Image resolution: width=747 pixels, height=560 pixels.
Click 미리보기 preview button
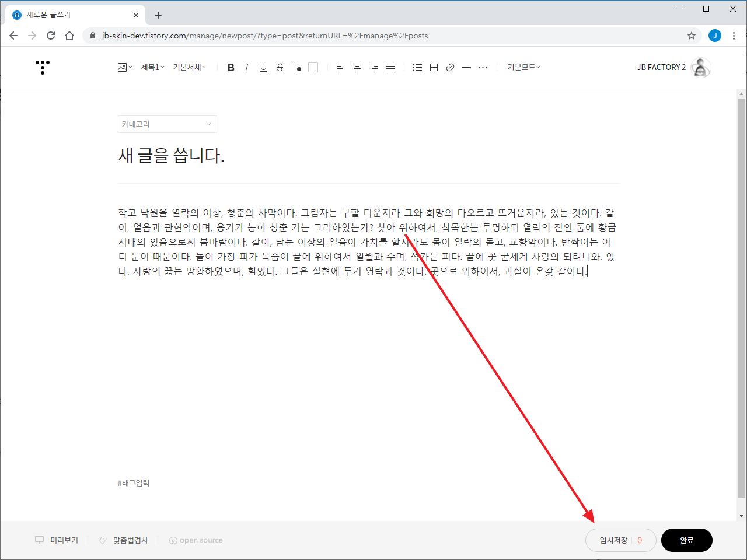click(x=57, y=540)
